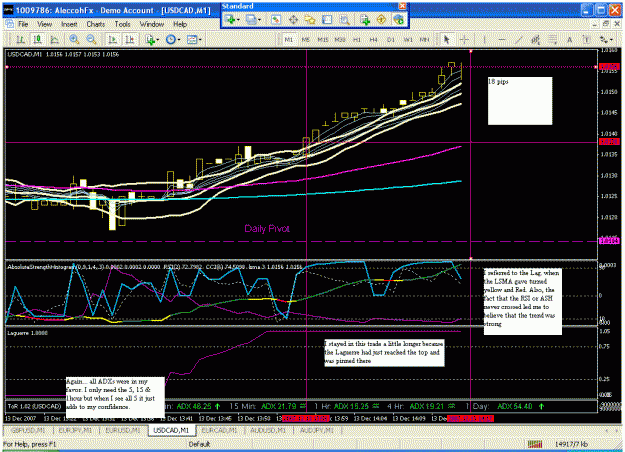Open the Help menu
Viewport: 625px width, 452px height.
click(180, 24)
